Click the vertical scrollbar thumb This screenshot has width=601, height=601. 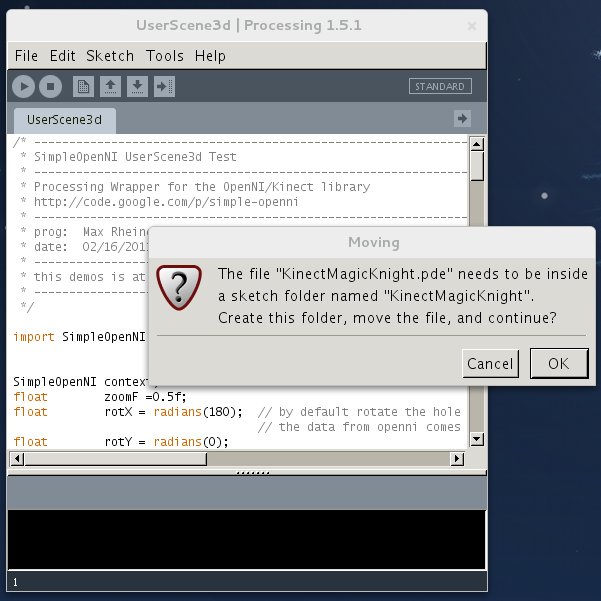click(477, 166)
